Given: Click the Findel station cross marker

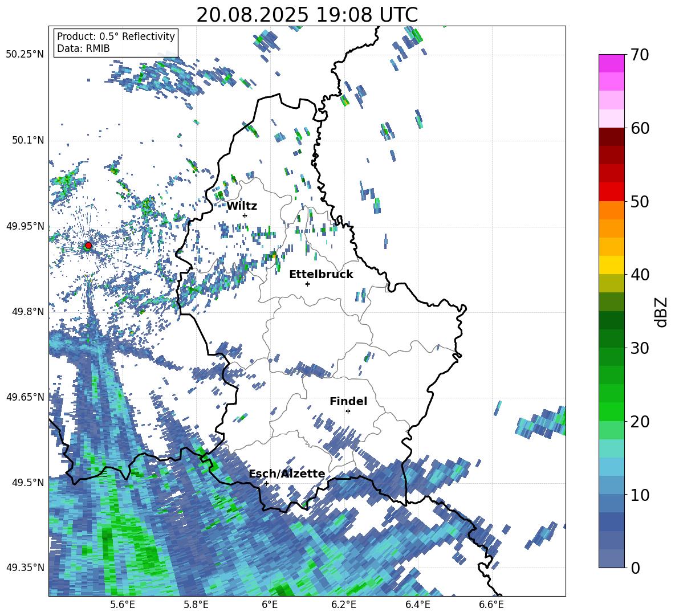Looking at the screenshot, I should coord(348,411).
